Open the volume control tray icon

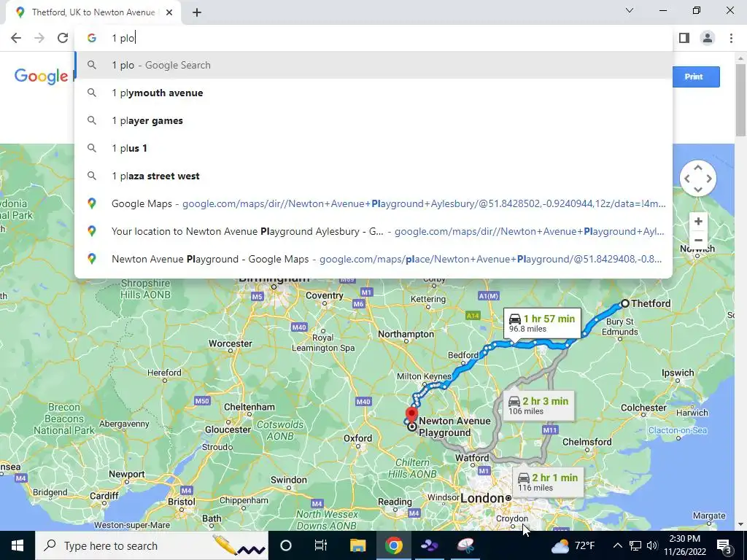pyautogui.click(x=652, y=545)
